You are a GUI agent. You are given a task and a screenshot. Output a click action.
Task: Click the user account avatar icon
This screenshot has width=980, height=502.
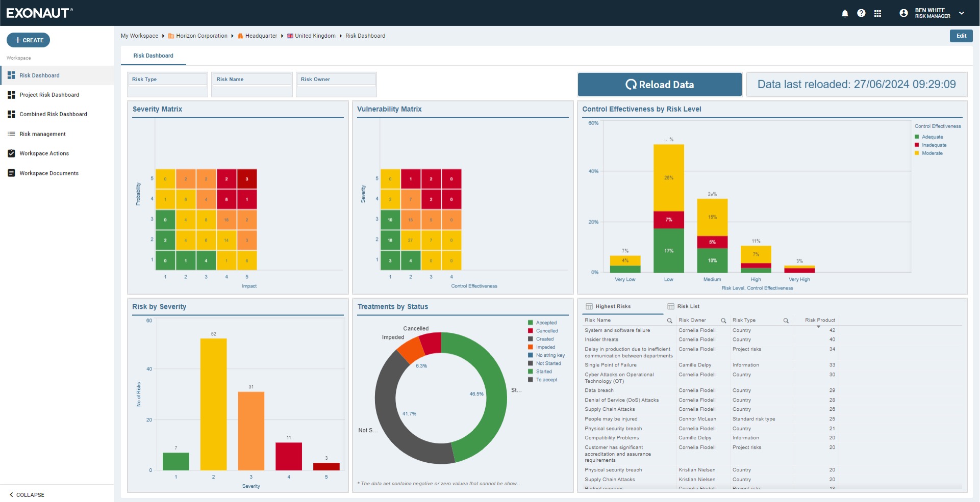pyautogui.click(x=903, y=13)
